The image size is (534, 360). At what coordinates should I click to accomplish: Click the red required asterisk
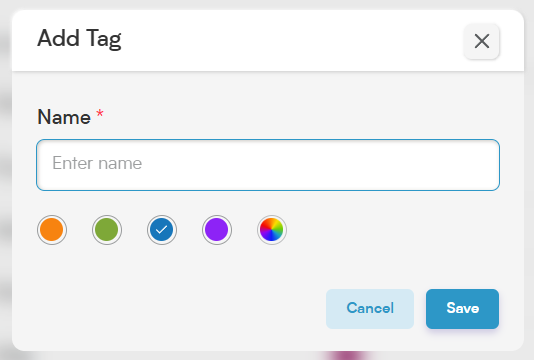tap(100, 113)
